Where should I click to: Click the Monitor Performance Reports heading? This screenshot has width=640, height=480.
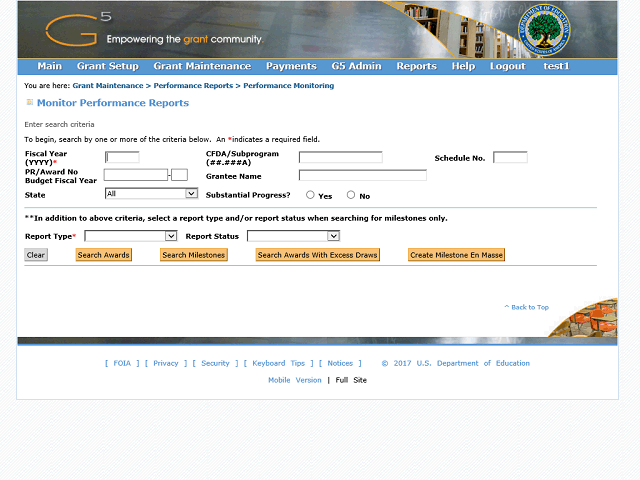pyautogui.click(x=113, y=103)
